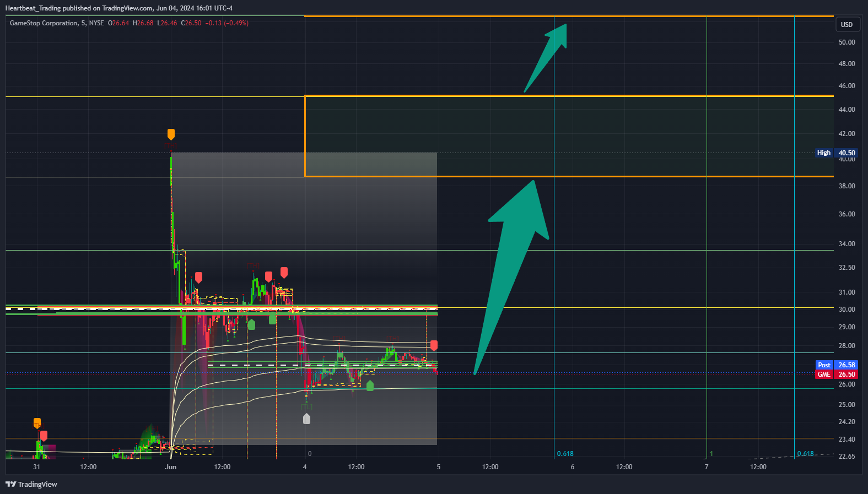The image size is (868, 494).
Task: Click the 32.50 price axis label
Action: [847, 267]
